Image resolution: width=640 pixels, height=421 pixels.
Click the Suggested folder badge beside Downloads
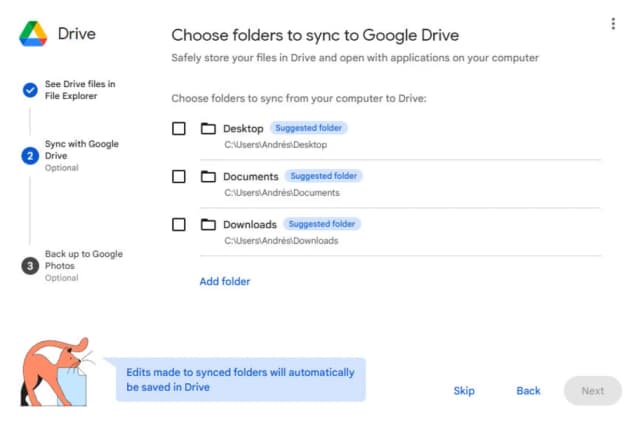[322, 224]
